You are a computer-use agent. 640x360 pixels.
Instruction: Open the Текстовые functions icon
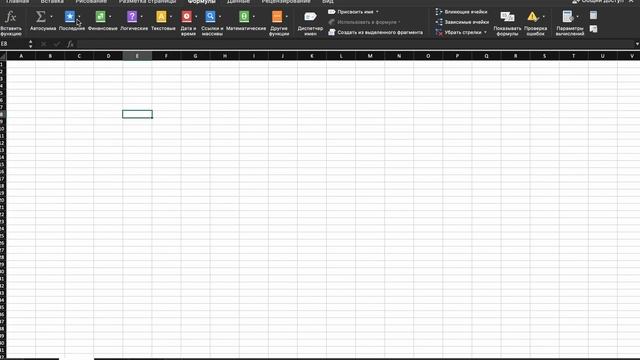pos(161,17)
